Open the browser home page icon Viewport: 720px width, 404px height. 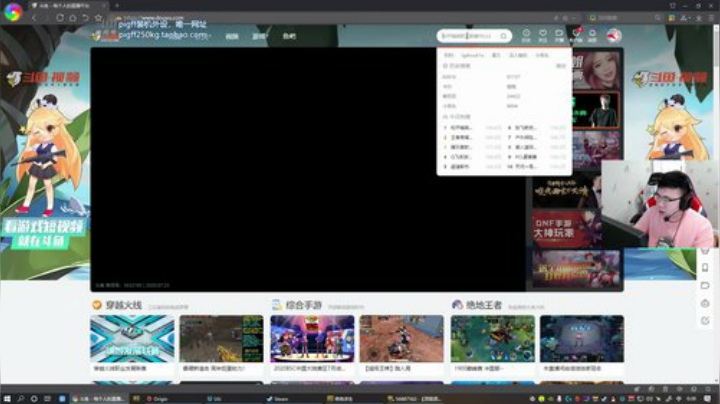click(x=73, y=18)
